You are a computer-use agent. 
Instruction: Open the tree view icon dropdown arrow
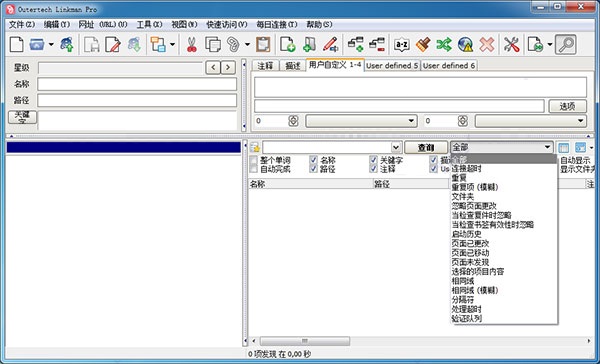172,44
